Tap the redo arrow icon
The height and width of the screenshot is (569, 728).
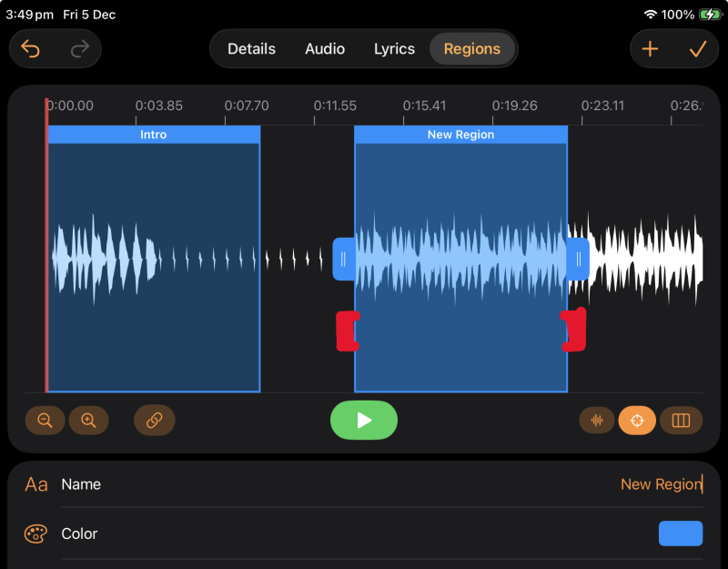pos(79,49)
